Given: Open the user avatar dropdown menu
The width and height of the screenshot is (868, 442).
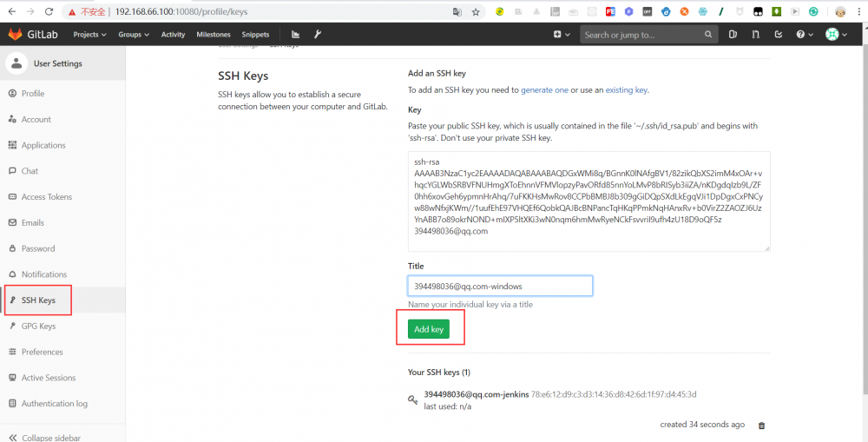Looking at the screenshot, I should coord(836,35).
